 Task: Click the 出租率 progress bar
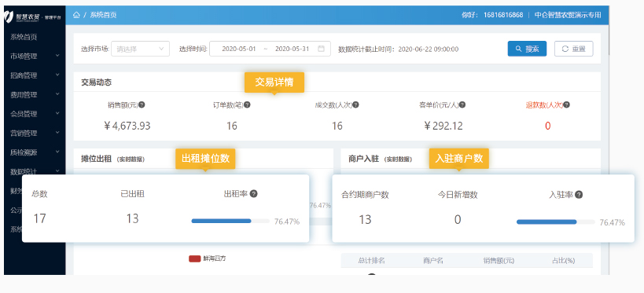point(230,221)
